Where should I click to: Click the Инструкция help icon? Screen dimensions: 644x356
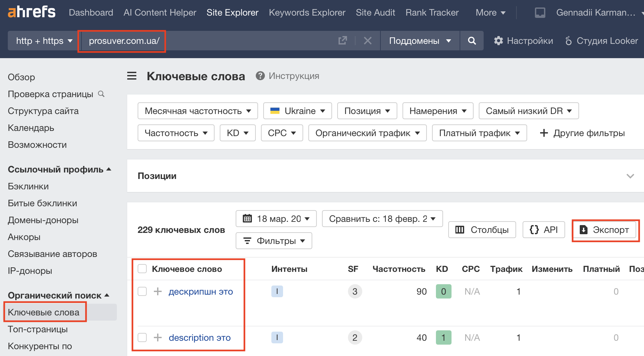(260, 76)
